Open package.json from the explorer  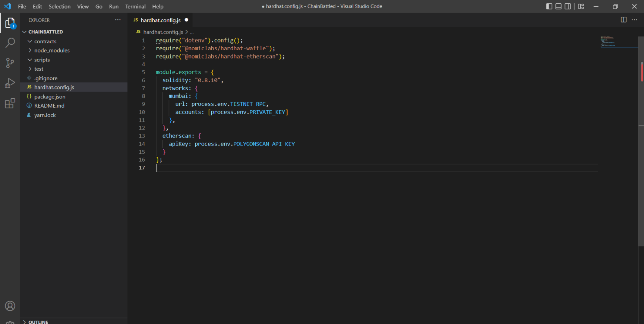50,96
